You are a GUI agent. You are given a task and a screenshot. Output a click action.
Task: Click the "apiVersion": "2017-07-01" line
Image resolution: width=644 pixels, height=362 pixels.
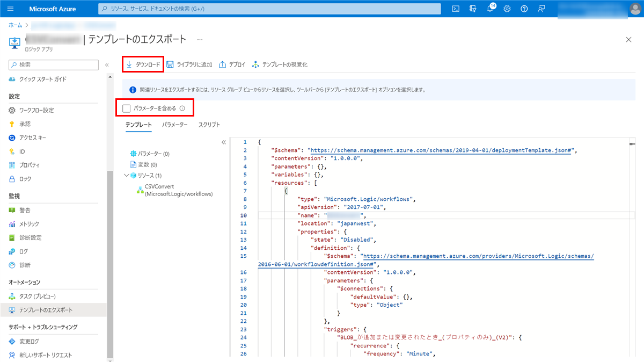pos(342,207)
